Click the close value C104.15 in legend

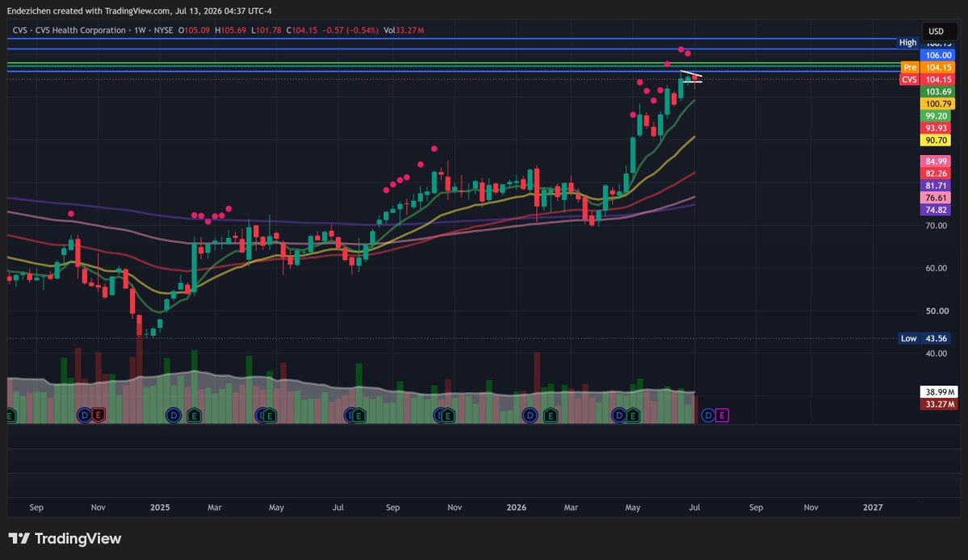point(302,30)
